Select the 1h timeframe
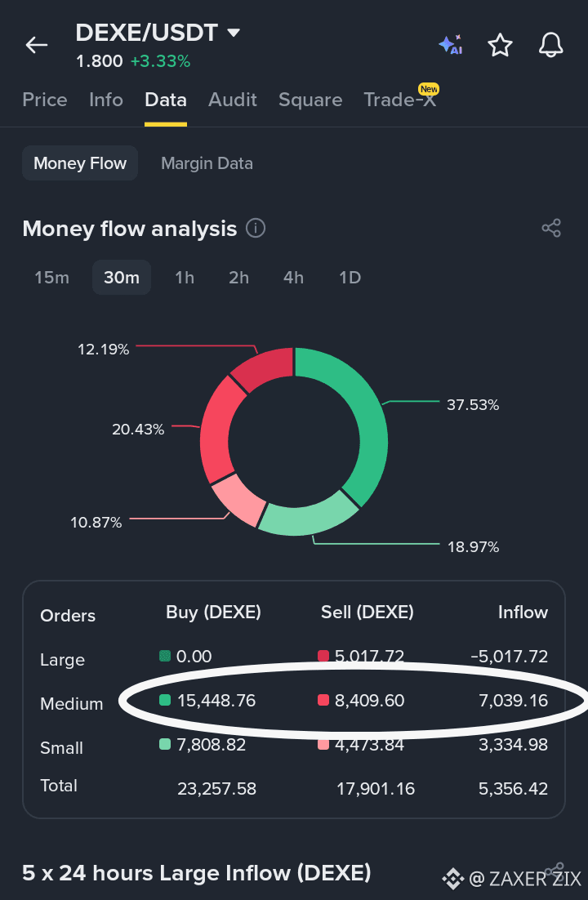Viewport: 588px width, 900px height. [185, 277]
